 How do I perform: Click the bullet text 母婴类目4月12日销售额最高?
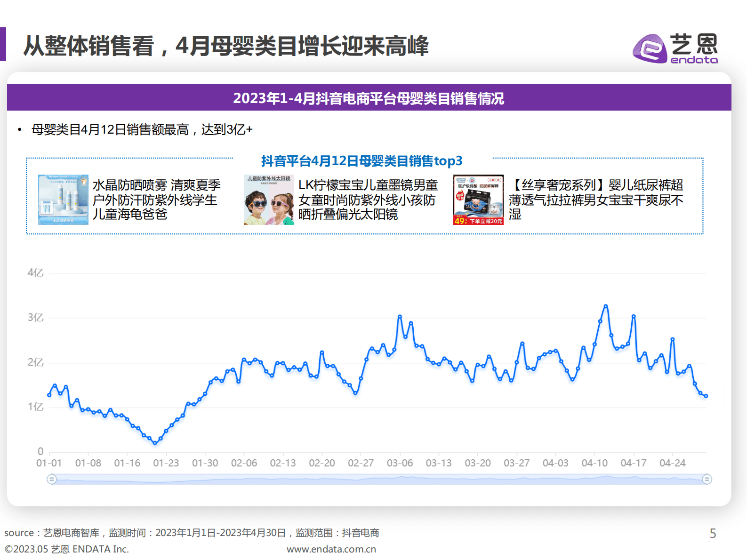coord(110,129)
